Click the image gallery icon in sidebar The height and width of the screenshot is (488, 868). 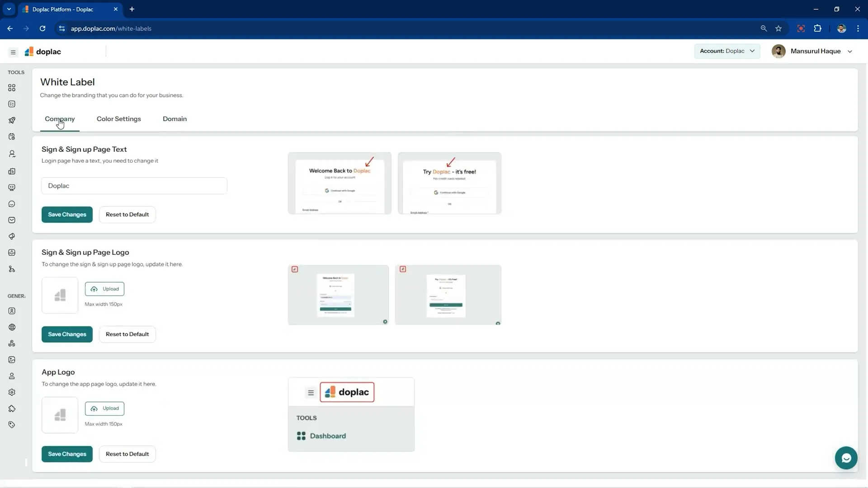pos(12,360)
